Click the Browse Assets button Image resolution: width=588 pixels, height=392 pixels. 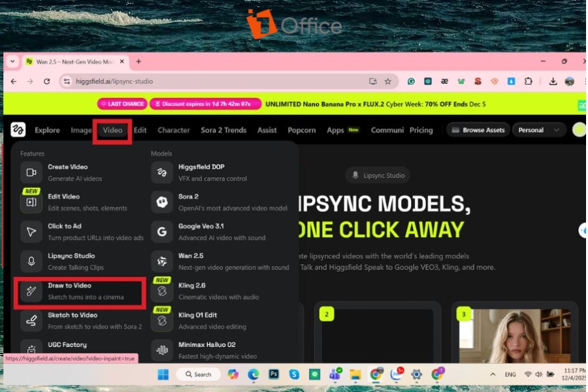coord(478,130)
